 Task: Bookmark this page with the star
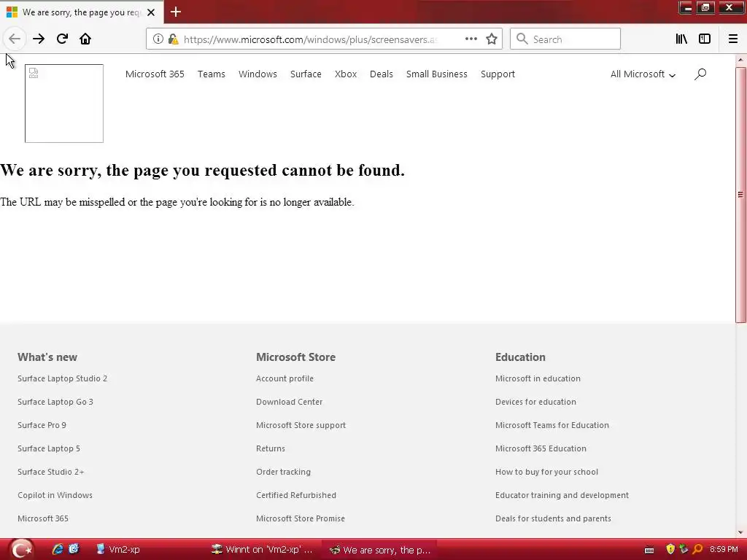click(x=492, y=39)
